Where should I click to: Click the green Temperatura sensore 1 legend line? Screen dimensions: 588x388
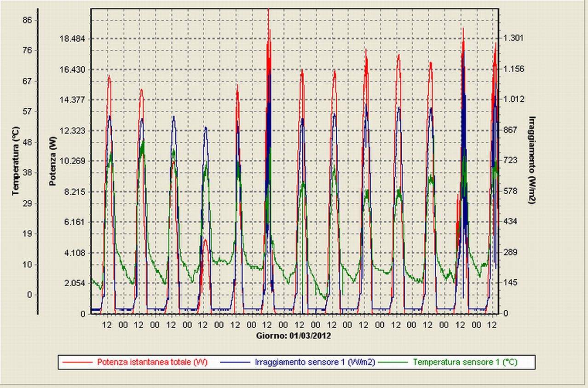[x=395, y=362]
